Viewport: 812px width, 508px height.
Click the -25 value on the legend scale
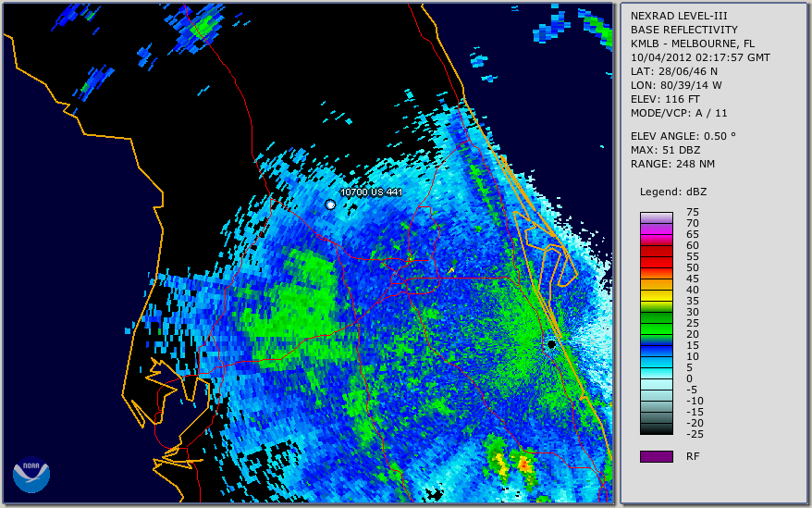(x=695, y=434)
